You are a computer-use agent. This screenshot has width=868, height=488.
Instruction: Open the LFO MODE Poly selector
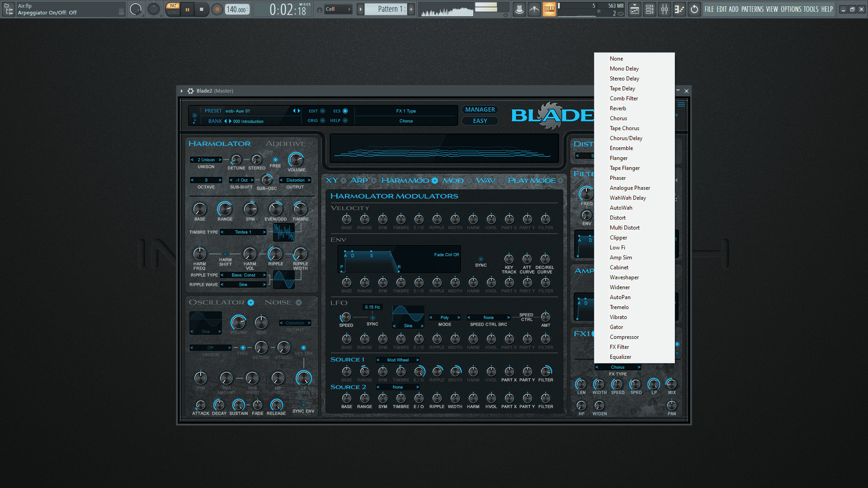(x=445, y=318)
